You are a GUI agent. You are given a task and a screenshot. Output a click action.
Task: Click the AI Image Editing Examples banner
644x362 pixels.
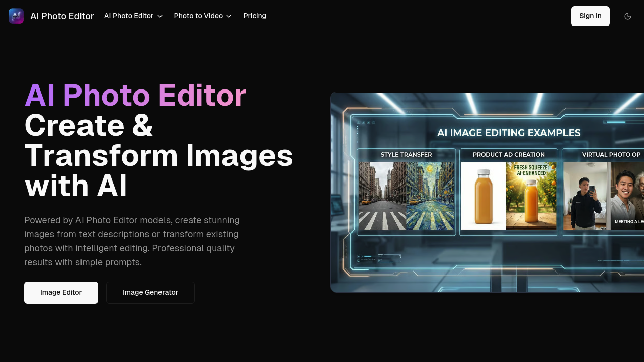pos(509,133)
